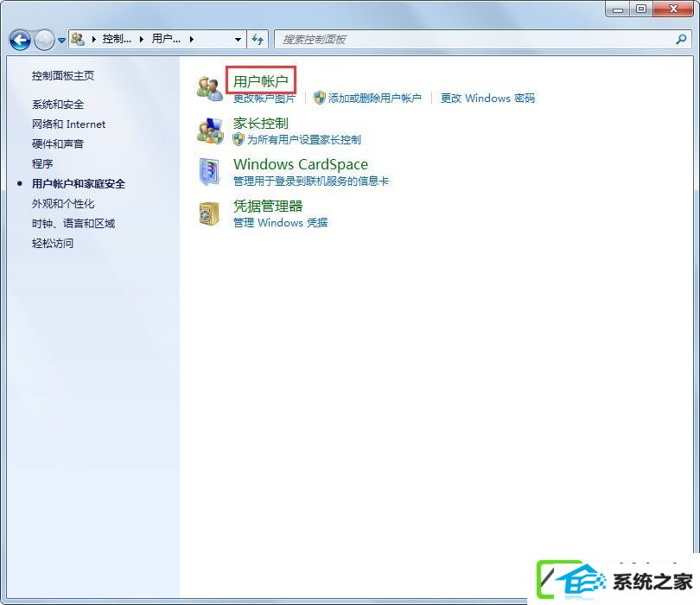Click the greyed-out Forward arrow button

pos(44,40)
